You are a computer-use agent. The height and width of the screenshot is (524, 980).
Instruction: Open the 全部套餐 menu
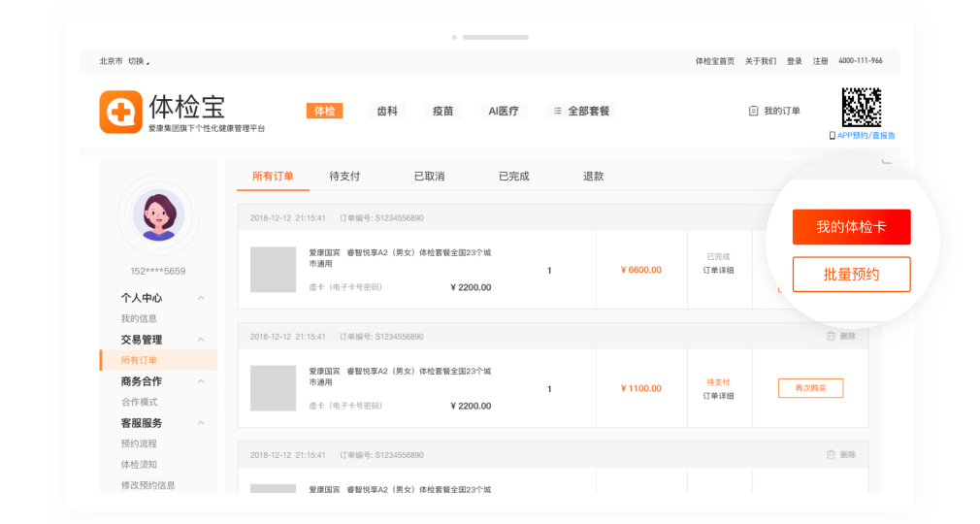tap(581, 111)
